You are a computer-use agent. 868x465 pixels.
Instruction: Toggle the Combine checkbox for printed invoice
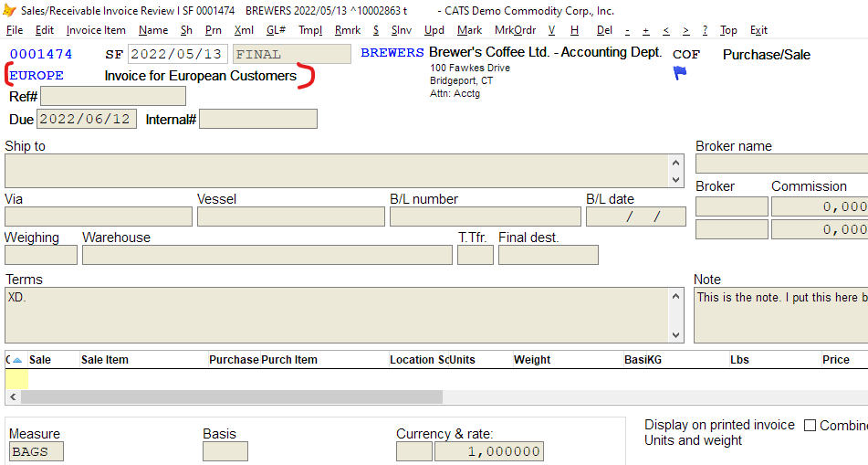click(x=810, y=425)
